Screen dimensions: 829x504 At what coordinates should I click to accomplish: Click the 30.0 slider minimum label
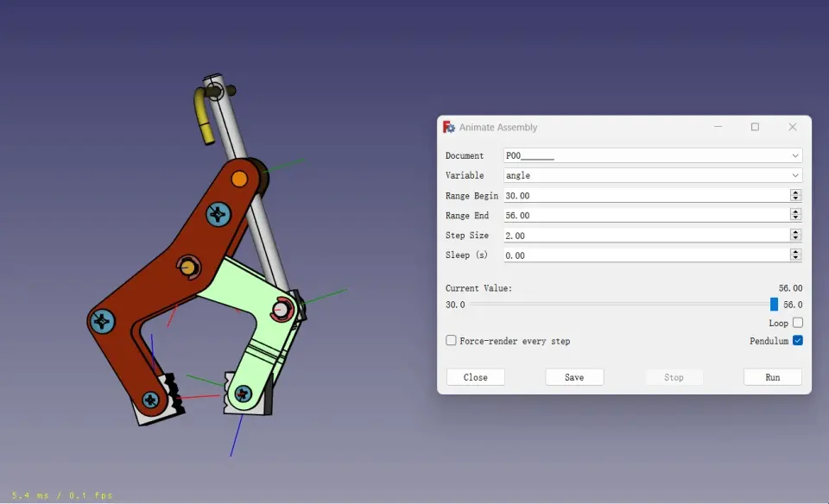(455, 305)
